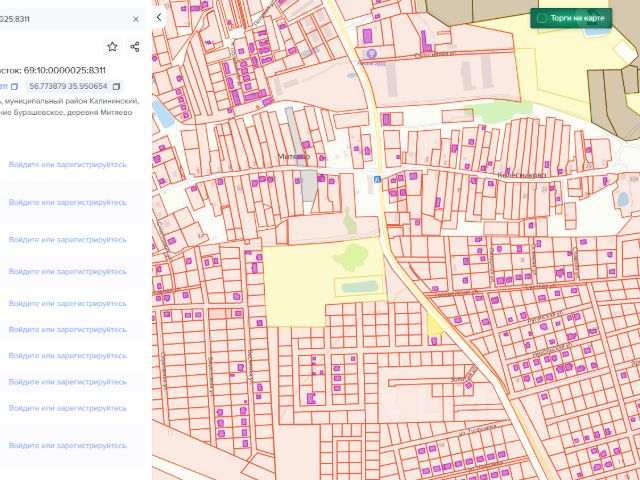Open first 'Войдите или зарегистрируйтесь' link
This screenshot has height=480, width=640.
68,164
